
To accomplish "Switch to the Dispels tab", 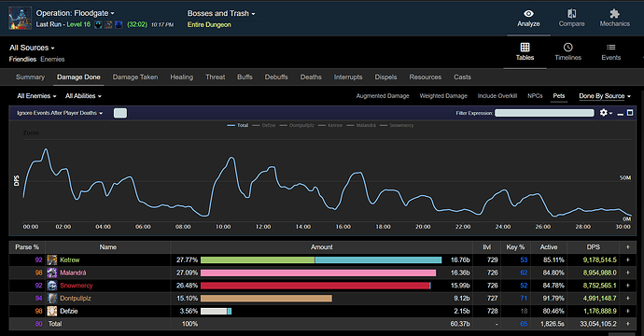I will [x=385, y=77].
